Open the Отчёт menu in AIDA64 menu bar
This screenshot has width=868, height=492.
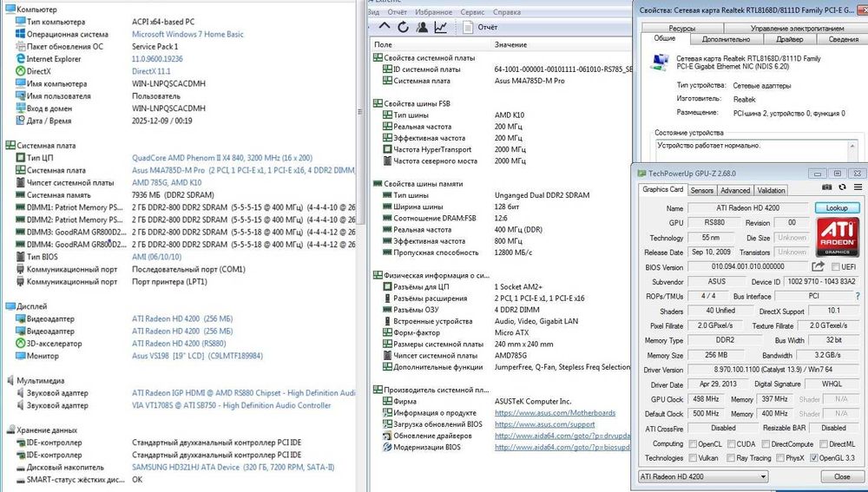point(397,12)
